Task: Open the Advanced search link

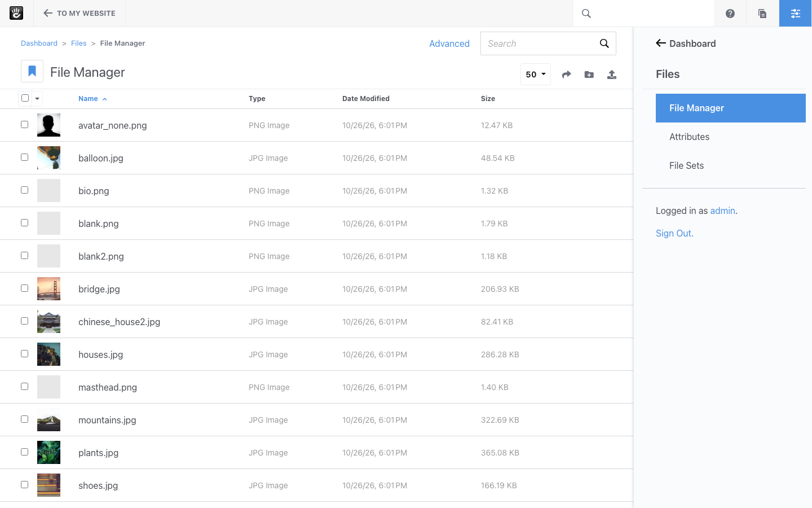Action: pyautogui.click(x=449, y=43)
